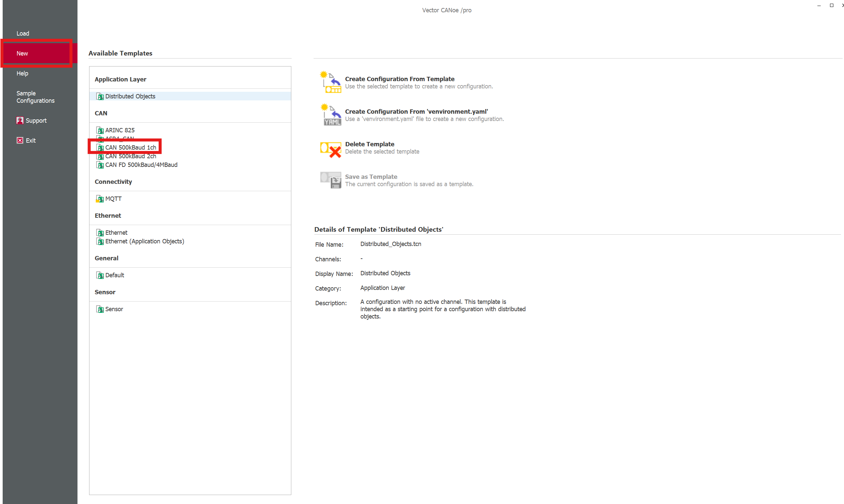
Task: Click the Distributed_Objects.tcn file name
Action: coord(391,244)
